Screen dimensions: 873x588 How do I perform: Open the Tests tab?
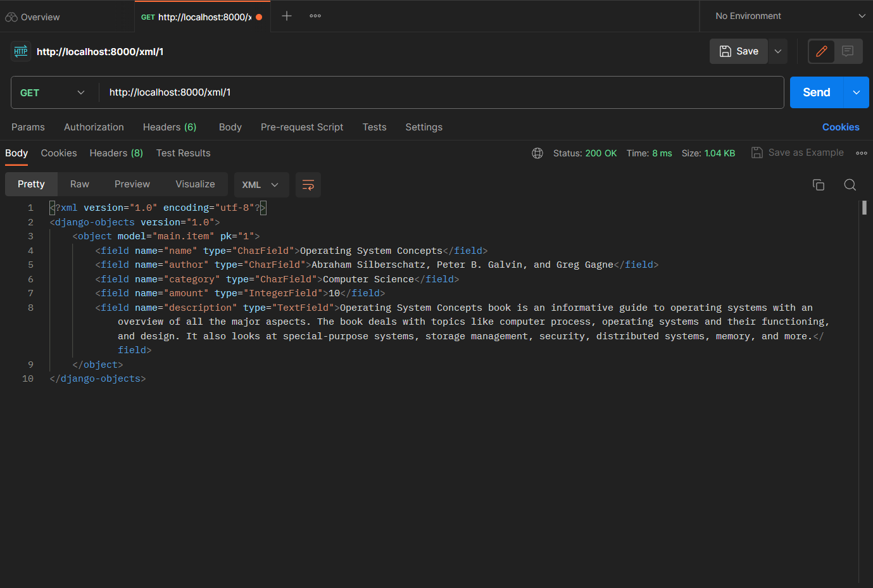(374, 127)
